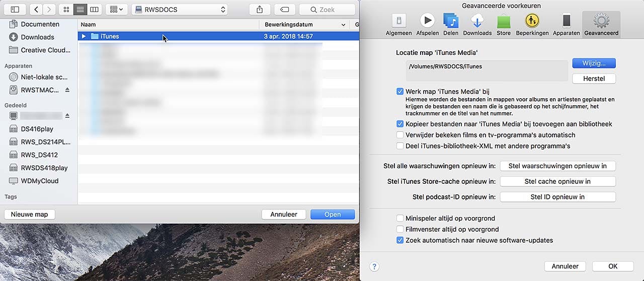
Task: Sort by the Naam column header
Action: click(x=168, y=24)
